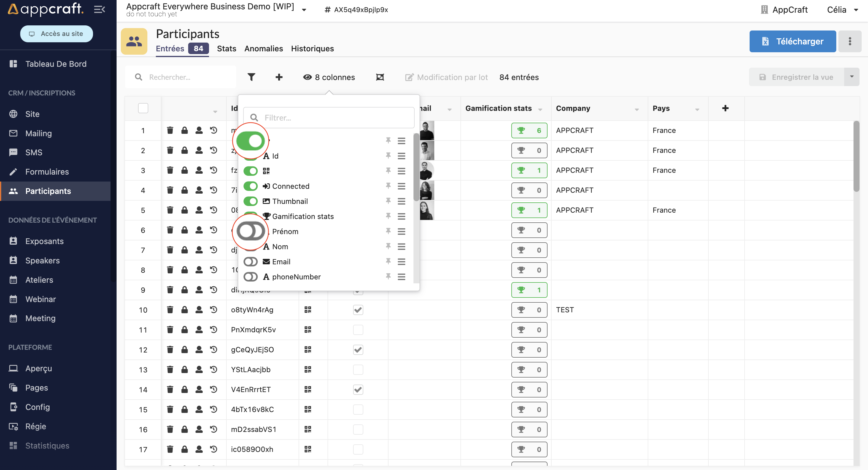Viewport: 868px width, 470px height.
Task: Open the event selector dropdown
Action: [304, 9]
